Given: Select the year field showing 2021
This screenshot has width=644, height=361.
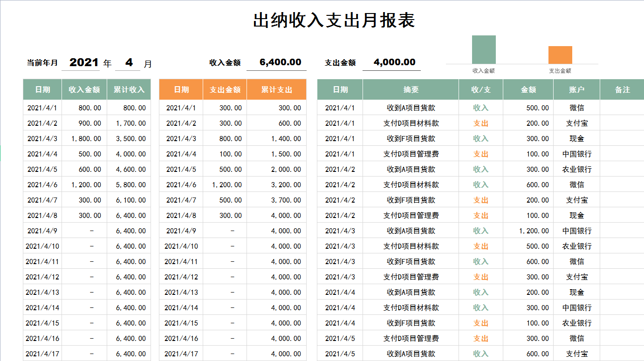Looking at the screenshot, I should click(84, 62).
